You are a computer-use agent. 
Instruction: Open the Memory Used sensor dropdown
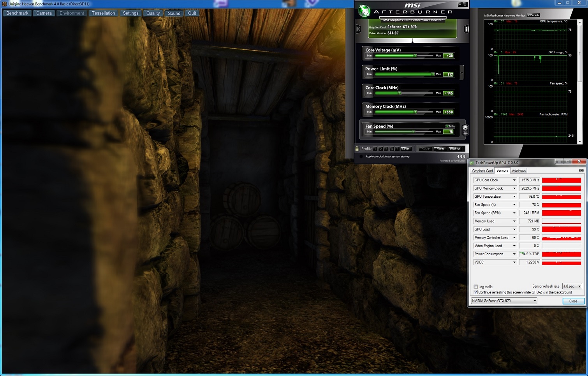coord(514,221)
